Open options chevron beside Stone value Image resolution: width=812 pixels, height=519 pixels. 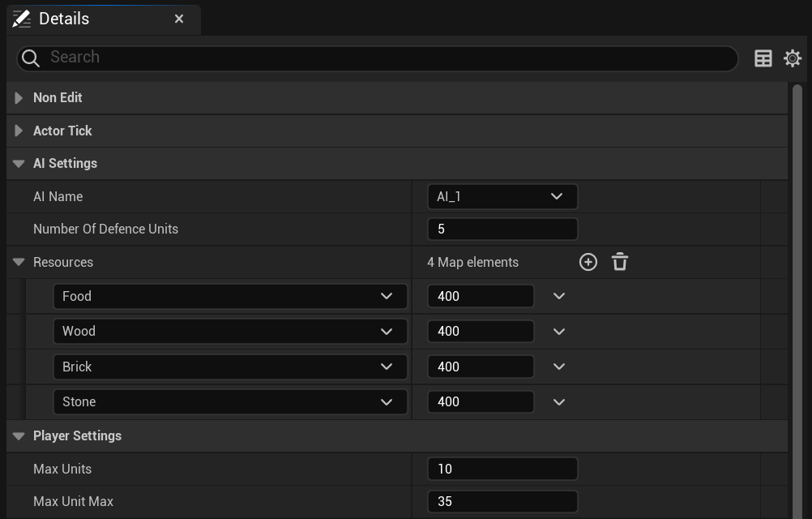[x=559, y=401]
